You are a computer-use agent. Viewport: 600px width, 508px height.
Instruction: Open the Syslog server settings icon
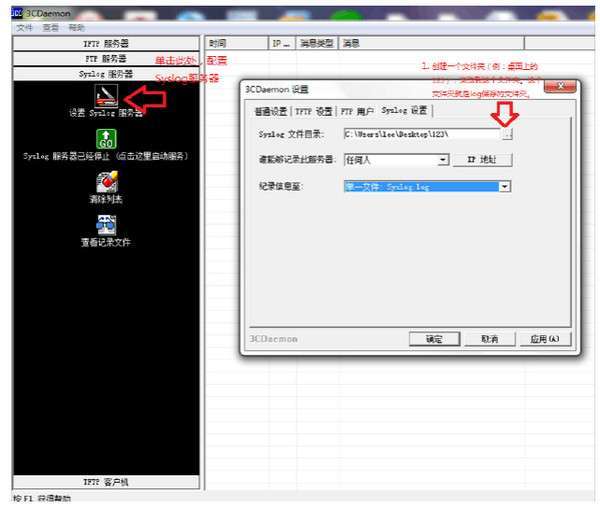click(x=106, y=95)
